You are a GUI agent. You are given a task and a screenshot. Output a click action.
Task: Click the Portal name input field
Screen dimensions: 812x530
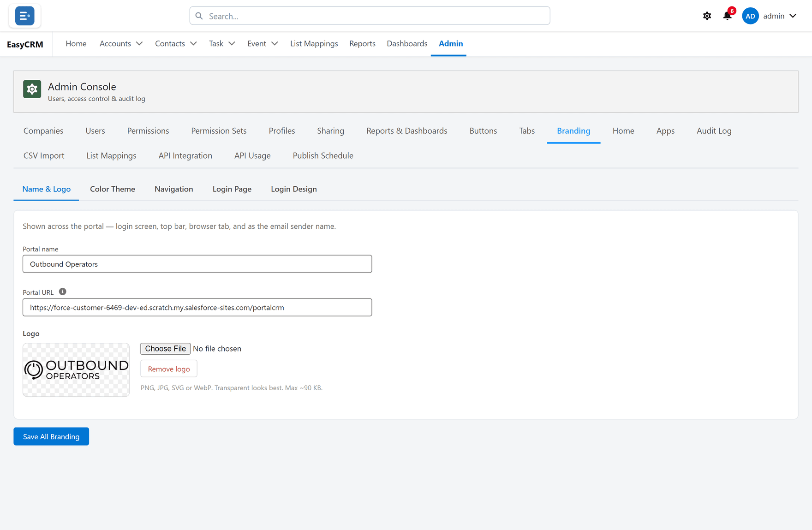pos(197,264)
